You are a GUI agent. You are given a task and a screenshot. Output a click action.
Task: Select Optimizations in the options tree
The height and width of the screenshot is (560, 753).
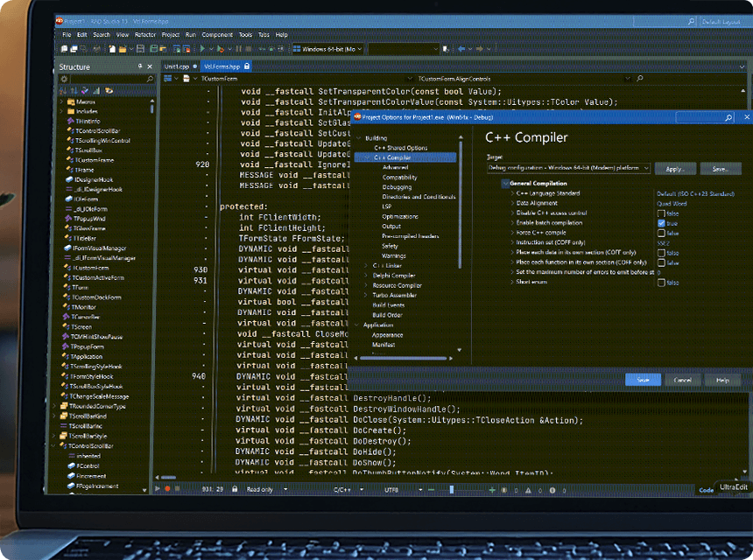[400, 216]
